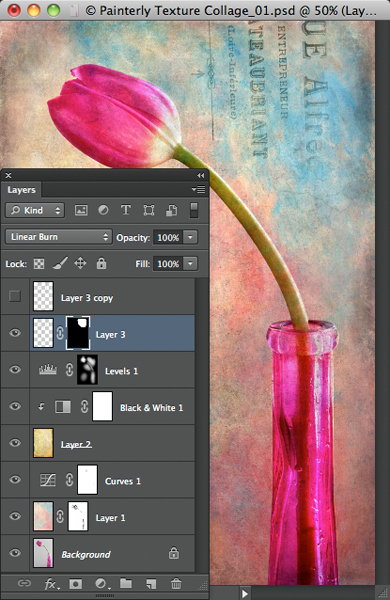The height and width of the screenshot is (600, 390).
Task: Click the Fill percentage field
Action: pos(168,264)
